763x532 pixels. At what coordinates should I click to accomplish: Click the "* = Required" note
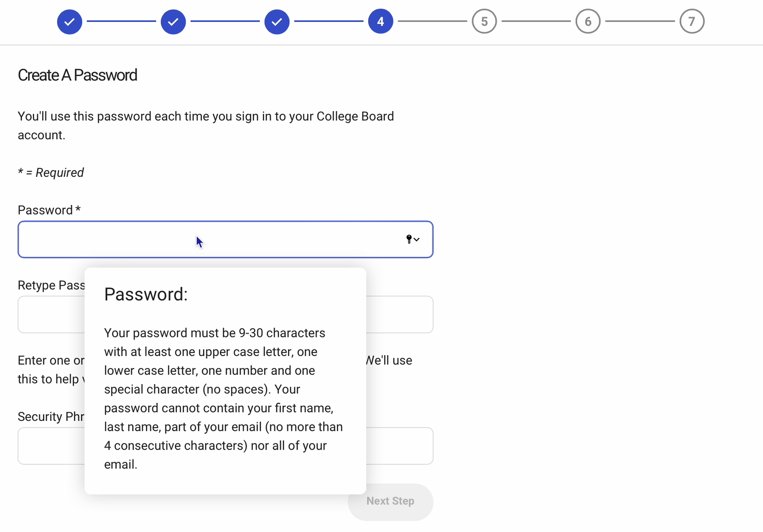click(51, 173)
